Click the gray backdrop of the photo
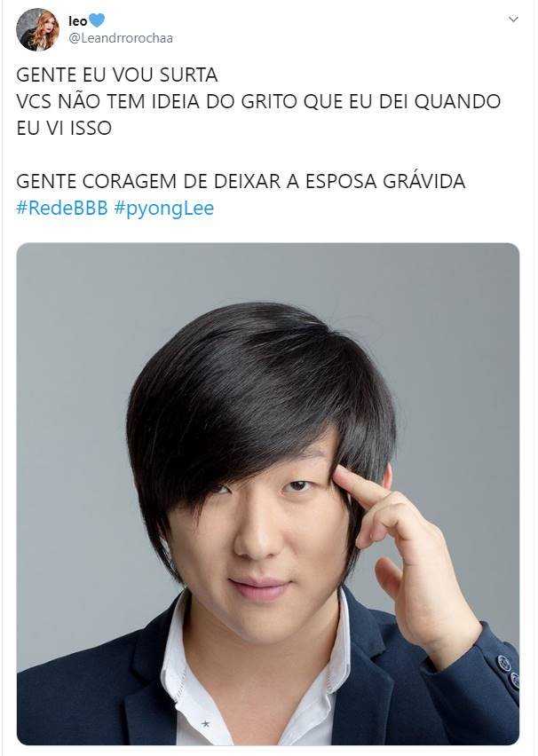This screenshot has width=538, height=756. pyautogui.click(x=73, y=386)
